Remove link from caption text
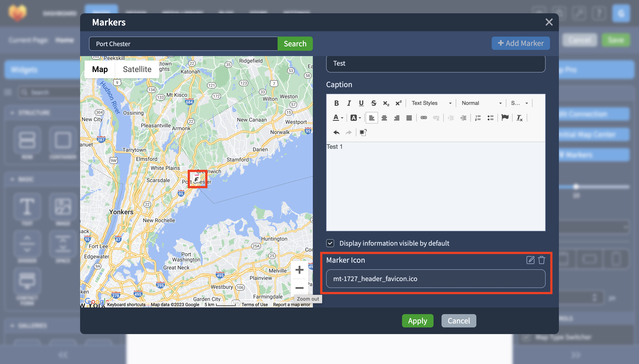 436,118
